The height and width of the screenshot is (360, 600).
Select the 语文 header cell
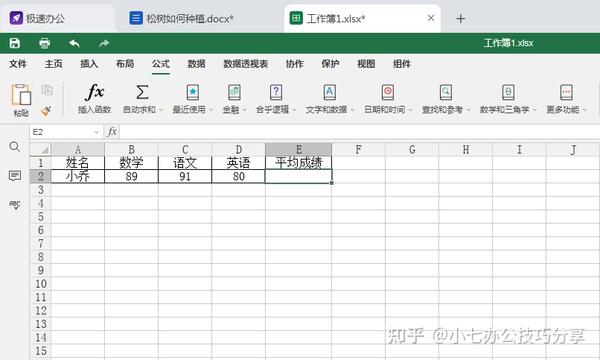185,163
